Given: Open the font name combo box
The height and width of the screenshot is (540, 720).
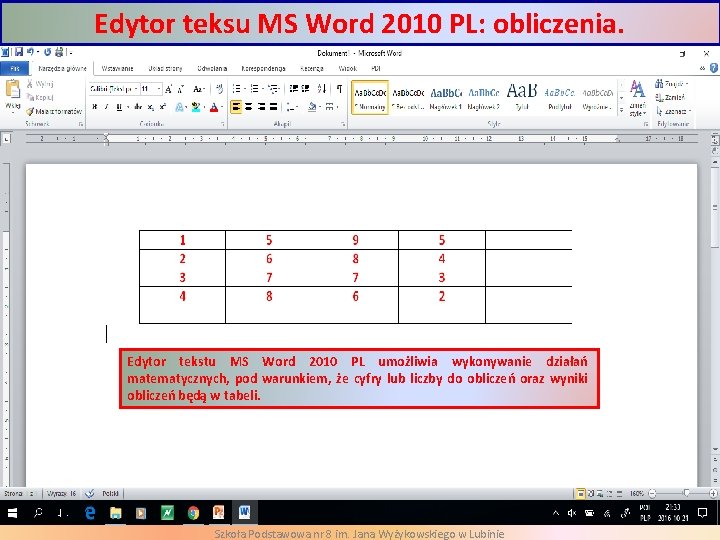Looking at the screenshot, I should tap(114, 89).
